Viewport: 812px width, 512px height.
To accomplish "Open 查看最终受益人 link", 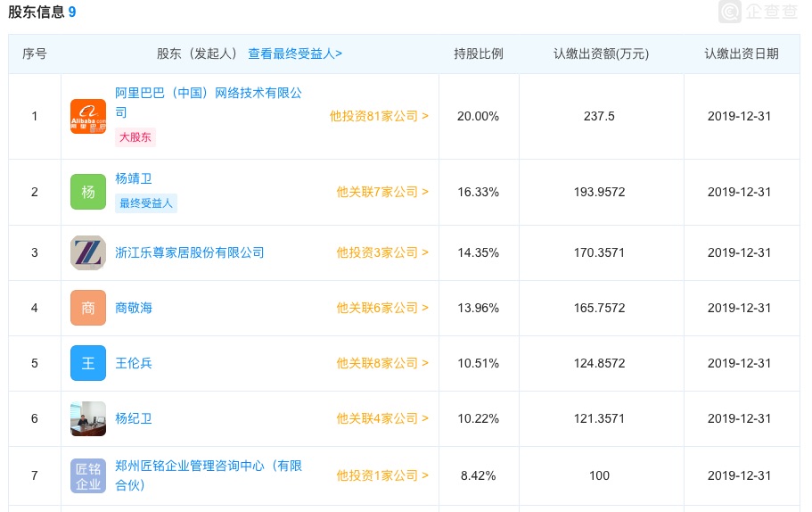I will coord(295,54).
